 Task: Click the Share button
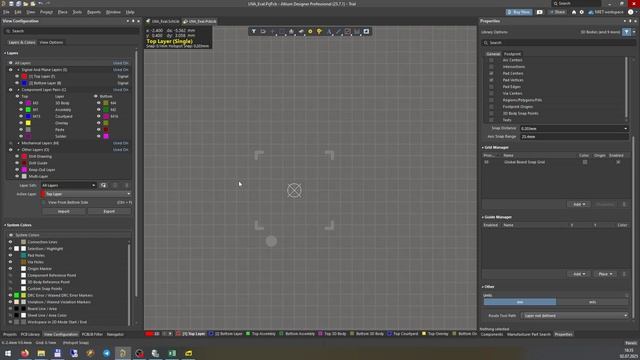[557, 12]
